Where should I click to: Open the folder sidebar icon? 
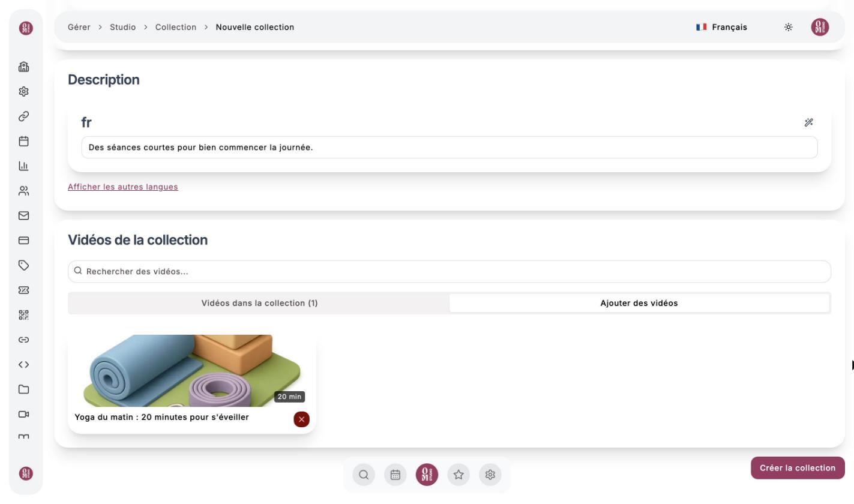pyautogui.click(x=24, y=389)
